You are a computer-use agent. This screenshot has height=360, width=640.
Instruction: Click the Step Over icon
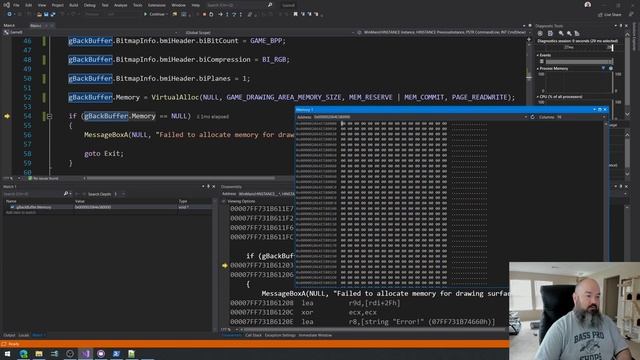point(234,14)
